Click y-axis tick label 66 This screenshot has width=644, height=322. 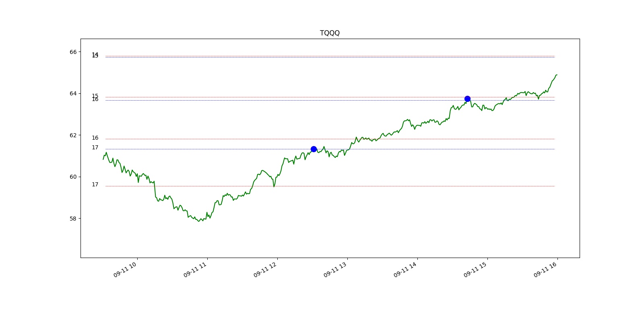(73, 52)
